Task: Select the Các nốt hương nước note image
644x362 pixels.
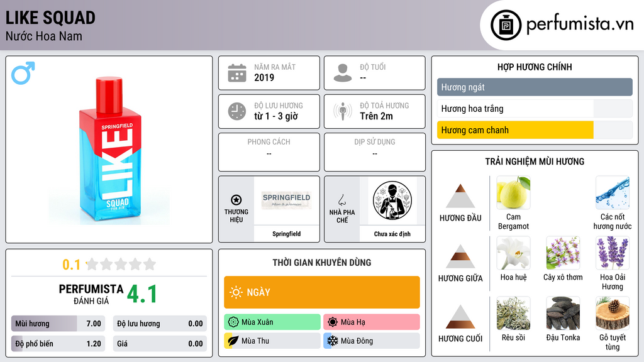Action: pos(613,192)
